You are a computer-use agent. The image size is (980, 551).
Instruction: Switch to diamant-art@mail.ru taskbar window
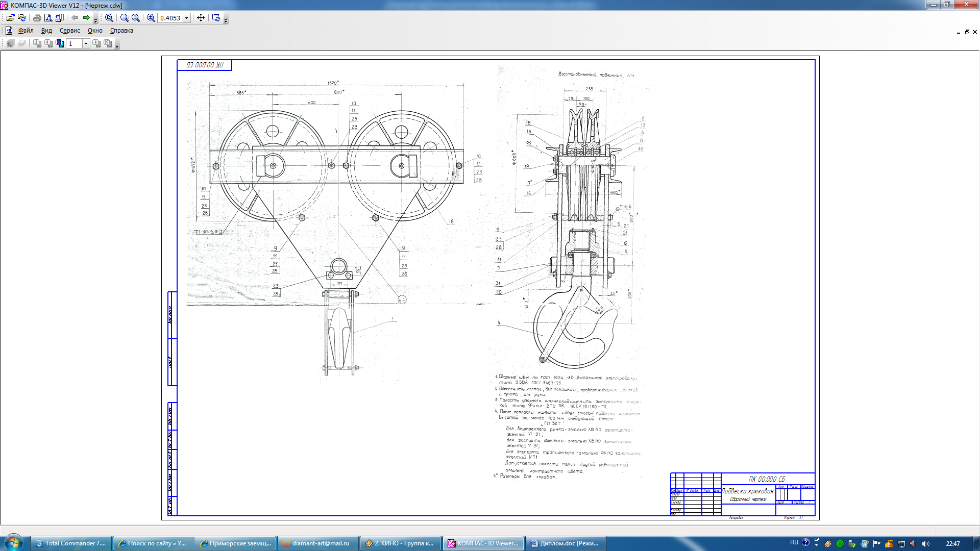click(317, 543)
